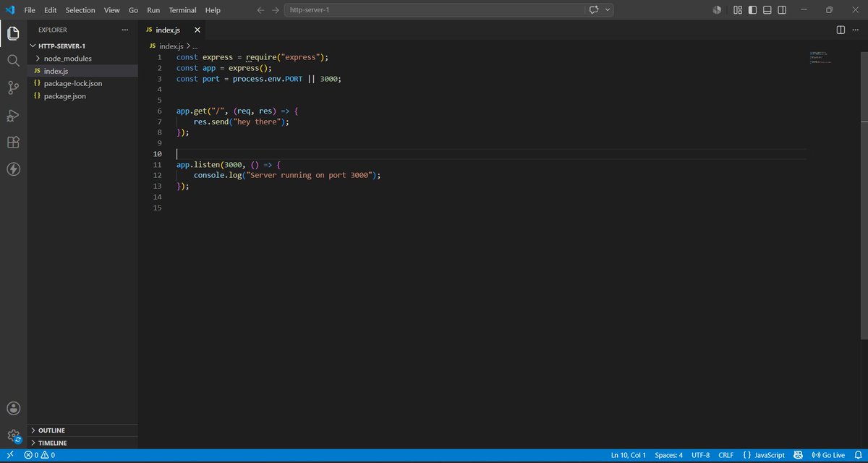
Task: Click the VS Code logo icon
Action: [x=10, y=10]
